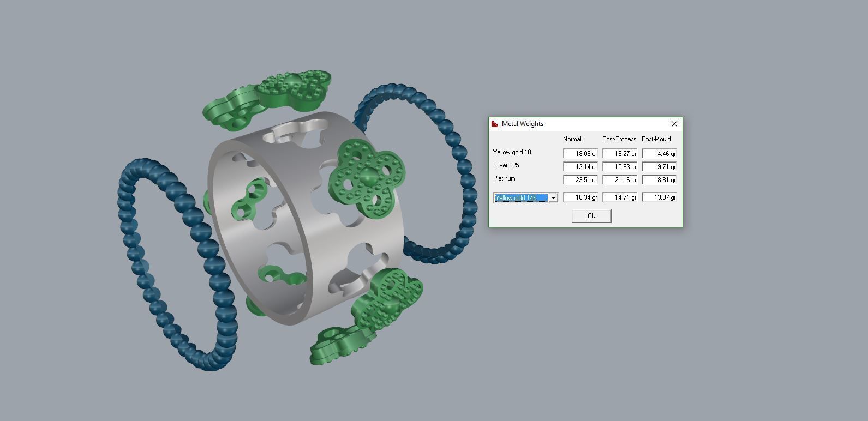
Task: Select the 9.71 gr Silver Post-Mould field
Action: 659,167
